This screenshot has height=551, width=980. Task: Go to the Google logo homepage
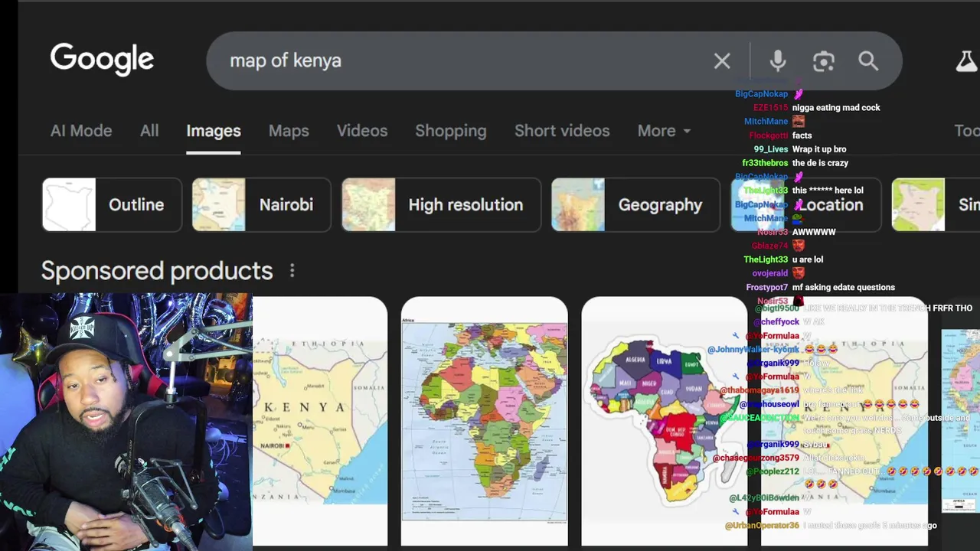tap(102, 60)
